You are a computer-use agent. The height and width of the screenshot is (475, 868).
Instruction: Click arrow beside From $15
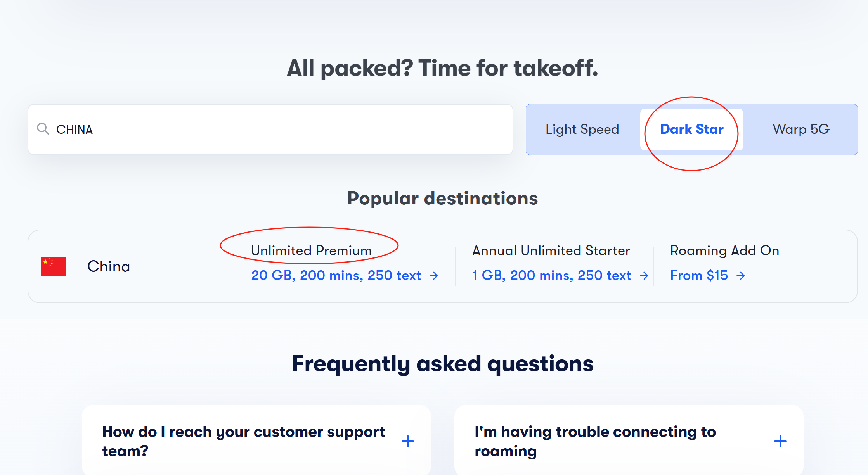(741, 276)
